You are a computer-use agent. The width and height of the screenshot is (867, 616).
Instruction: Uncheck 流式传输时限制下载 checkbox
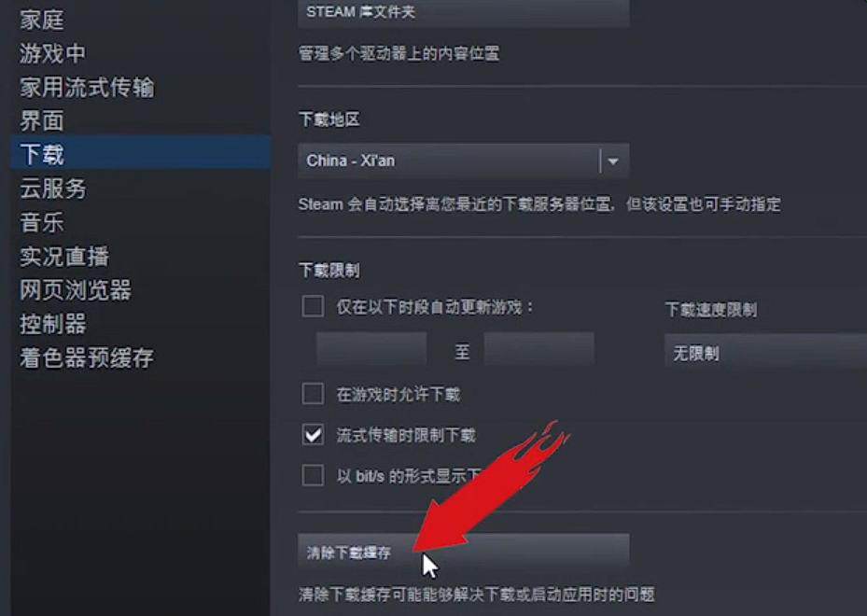(313, 435)
